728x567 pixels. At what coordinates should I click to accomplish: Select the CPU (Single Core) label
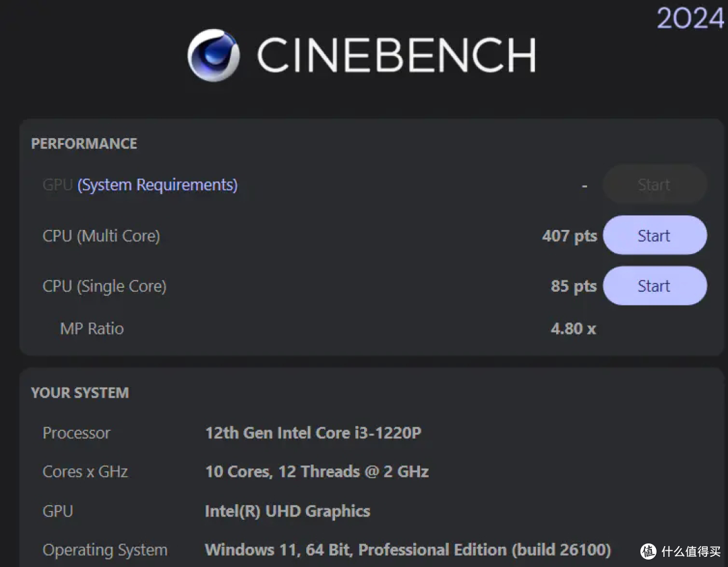pyautogui.click(x=104, y=286)
